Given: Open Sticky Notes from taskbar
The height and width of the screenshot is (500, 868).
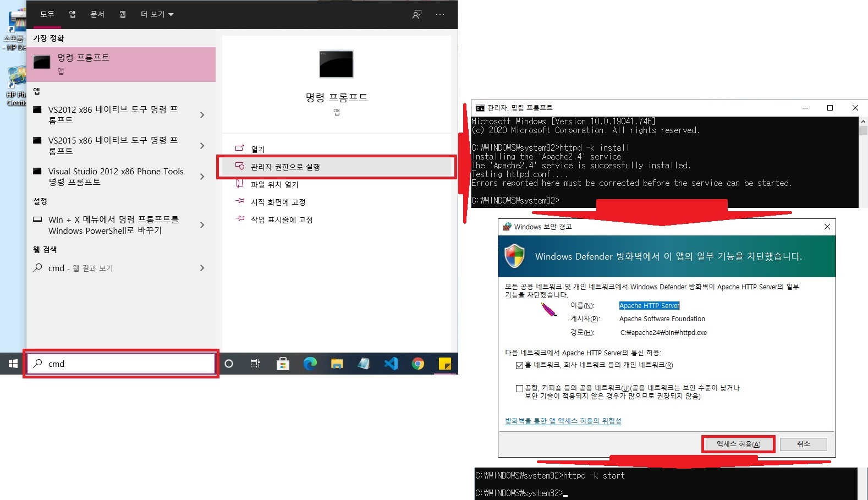Looking at the screenshot, I should pos(444,364).
